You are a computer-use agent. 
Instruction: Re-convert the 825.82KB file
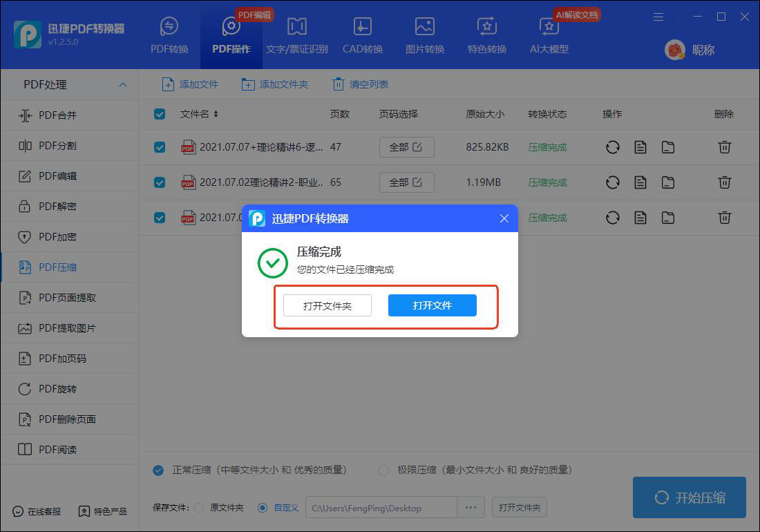613,146
